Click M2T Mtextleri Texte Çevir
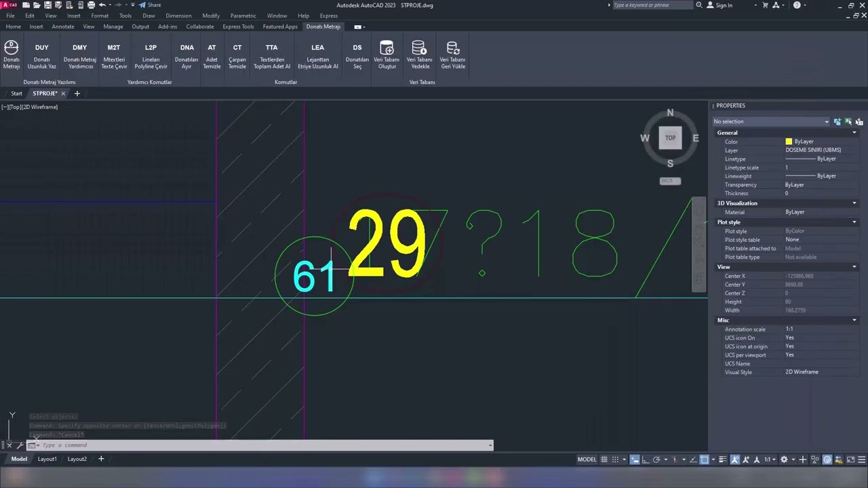 coord(114,56)
